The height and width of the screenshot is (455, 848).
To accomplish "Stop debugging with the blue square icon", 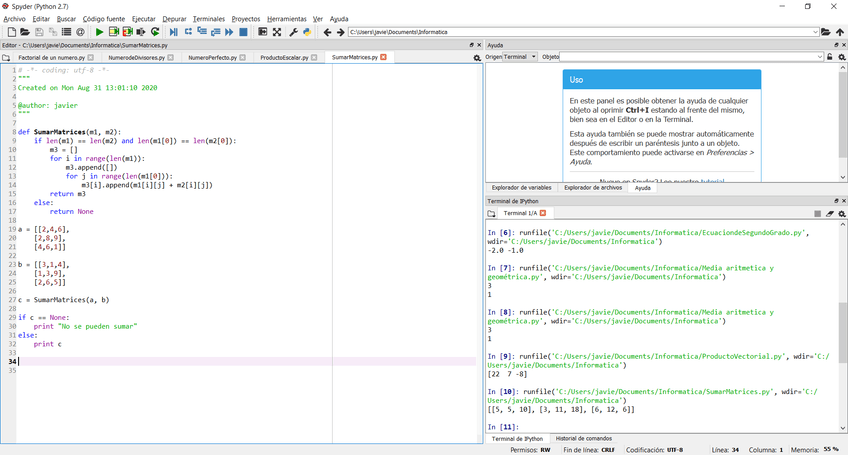I will coord(244,32).
